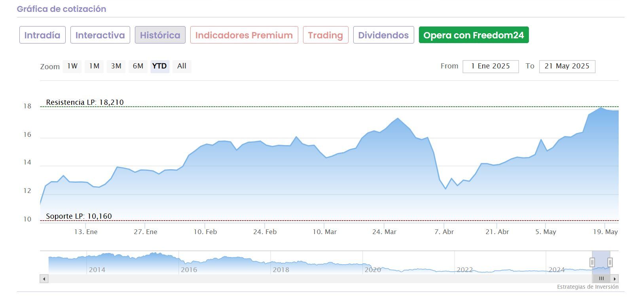
Task: Open Indicadores Premium tab
Action: click(244, 35)
